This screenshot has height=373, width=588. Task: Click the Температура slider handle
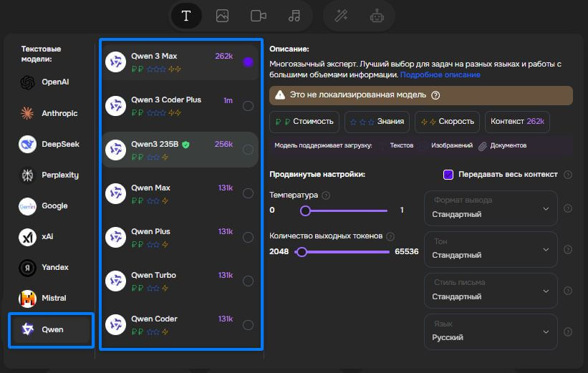[x=305, y=210]
